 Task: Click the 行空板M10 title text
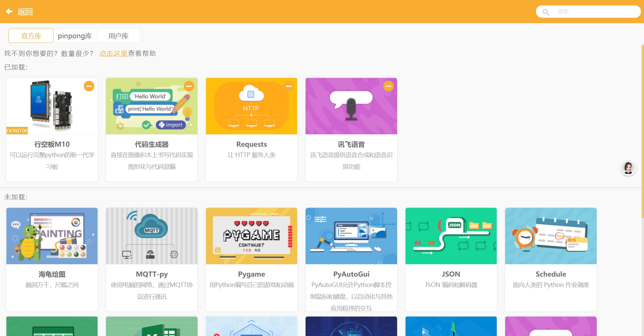tap(52, 144)
